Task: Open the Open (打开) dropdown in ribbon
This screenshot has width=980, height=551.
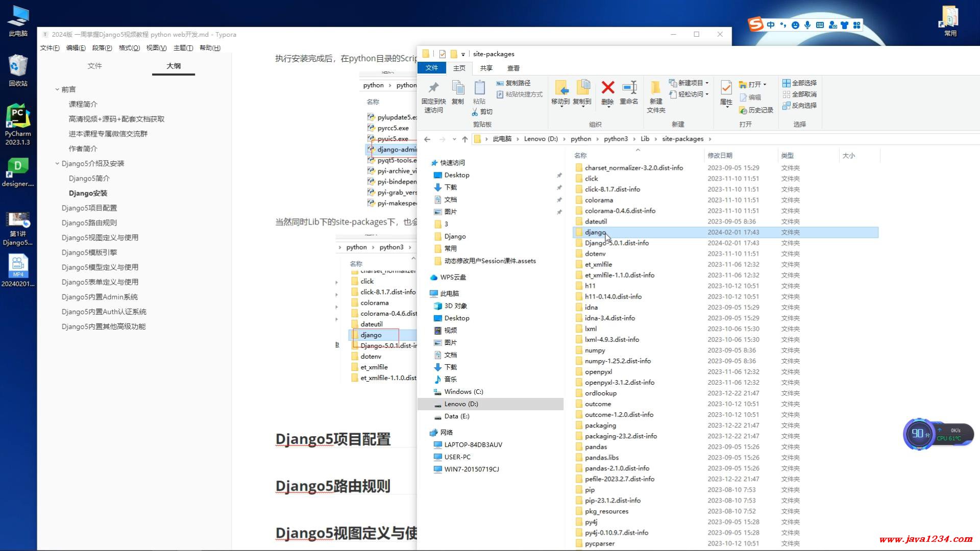Action: point(753,84)
